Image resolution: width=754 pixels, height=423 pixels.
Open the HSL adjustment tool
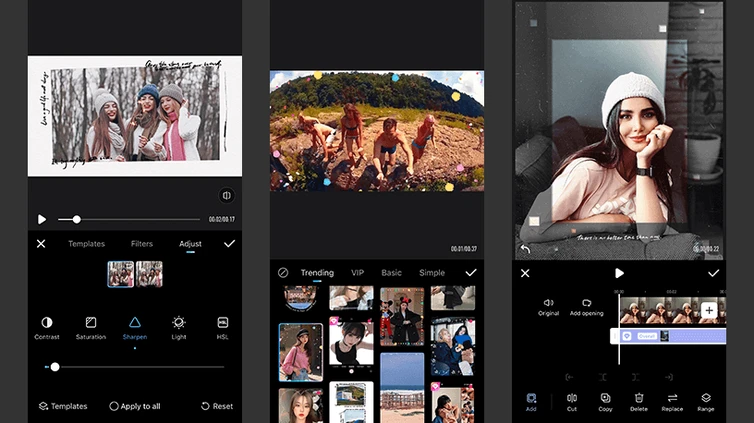coord(223,328)
